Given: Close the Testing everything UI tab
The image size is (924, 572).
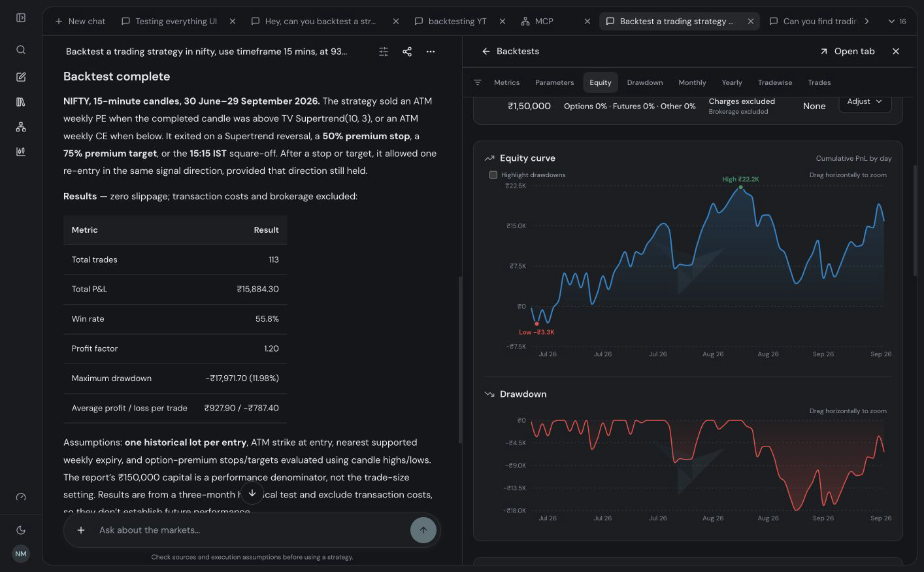Looking at the screenshot, I should [x=233, y=22].
